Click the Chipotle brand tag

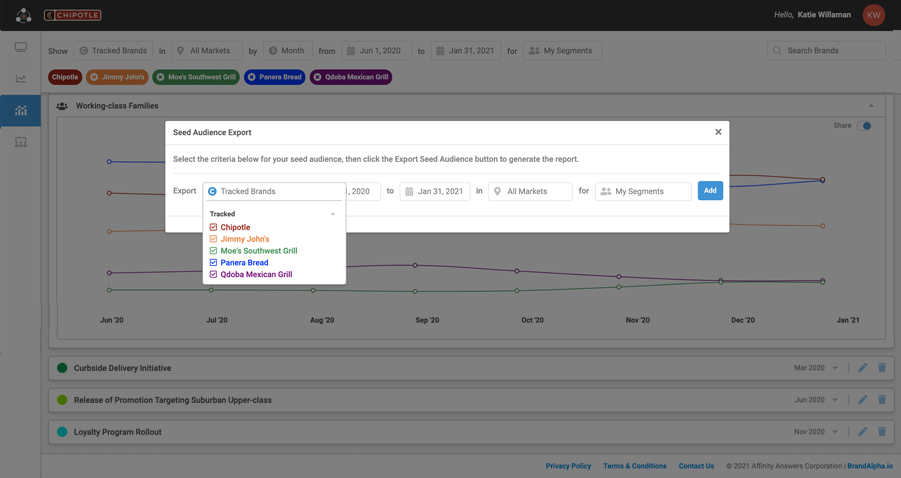coord(65,77)
